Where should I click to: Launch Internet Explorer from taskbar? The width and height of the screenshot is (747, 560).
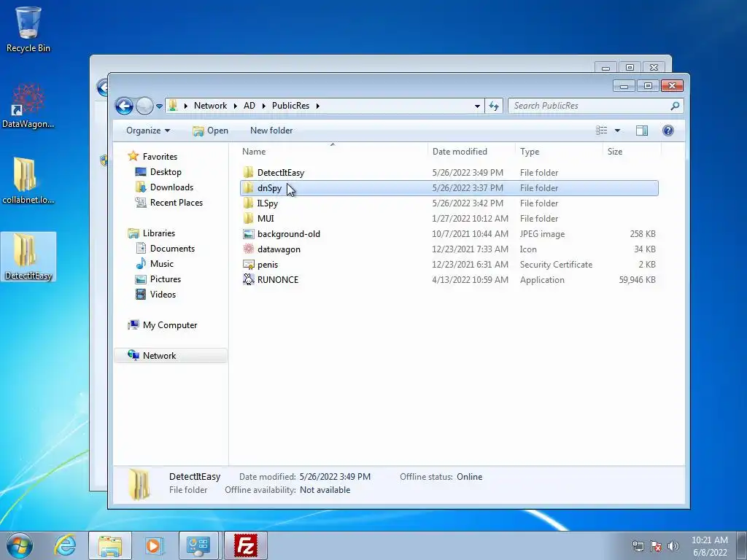tap(65, 545)
